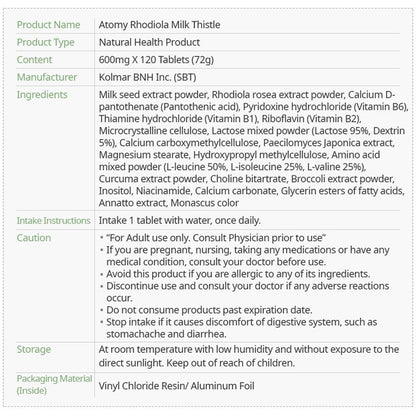Select the Atomy Rhodiola Milk Thistle text
Image resolution: width=416 pixels, height=416 pixels.
click(x=159, y=25)
